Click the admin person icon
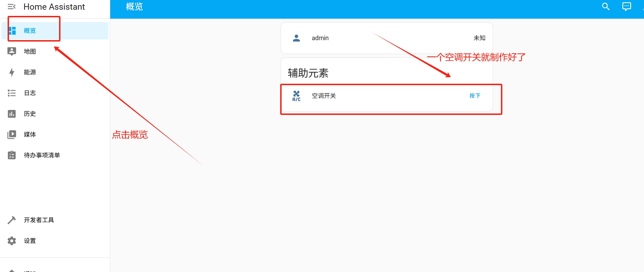The image size is (644, 272). point(296,38)
